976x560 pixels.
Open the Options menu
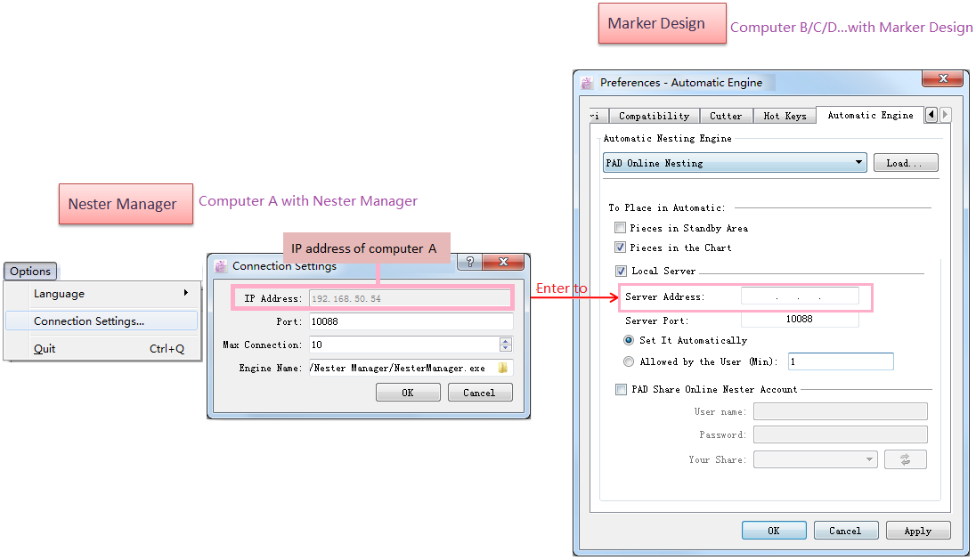[30, 272]
